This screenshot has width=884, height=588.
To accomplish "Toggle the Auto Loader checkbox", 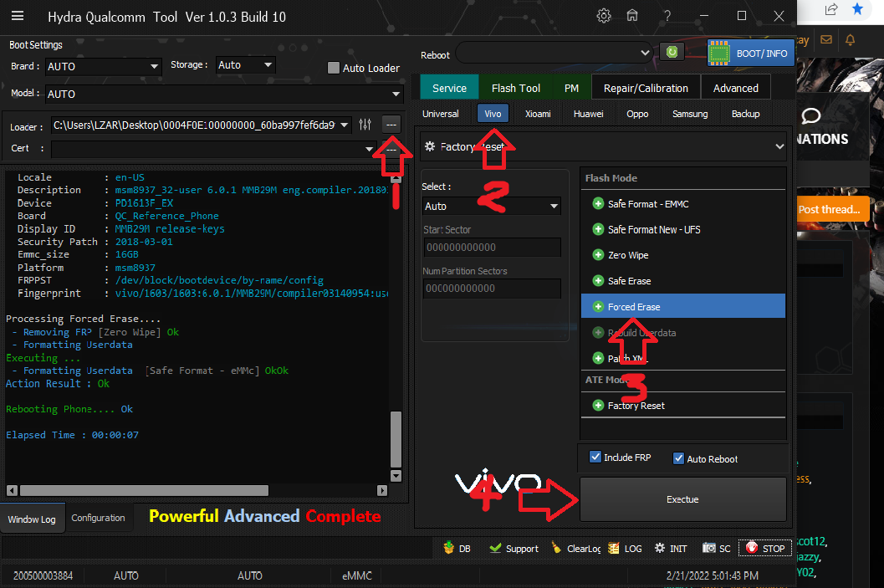I will coord(334,68).
